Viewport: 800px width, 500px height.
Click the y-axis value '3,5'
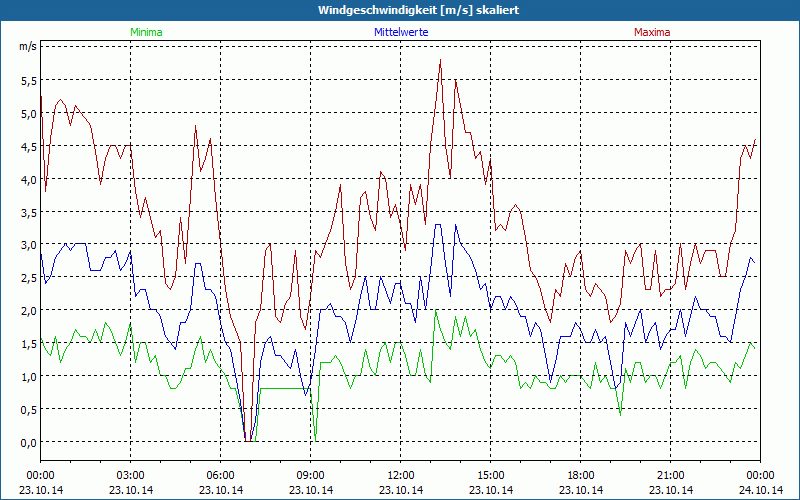[x=28, y=212]
